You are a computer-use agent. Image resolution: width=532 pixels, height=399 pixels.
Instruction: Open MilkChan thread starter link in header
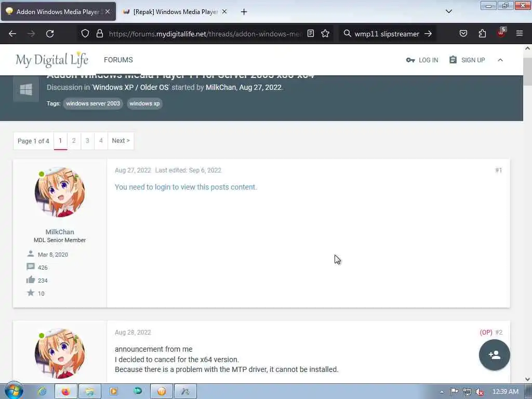point(220,87)
